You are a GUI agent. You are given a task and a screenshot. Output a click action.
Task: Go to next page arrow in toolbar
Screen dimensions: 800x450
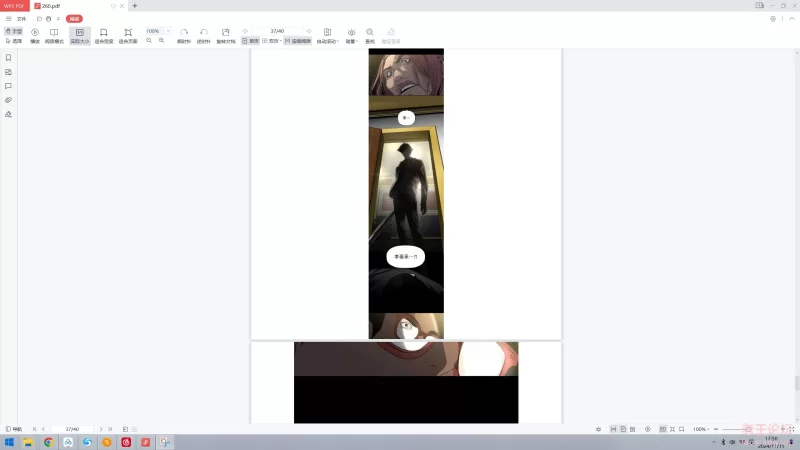click(309, 31)
